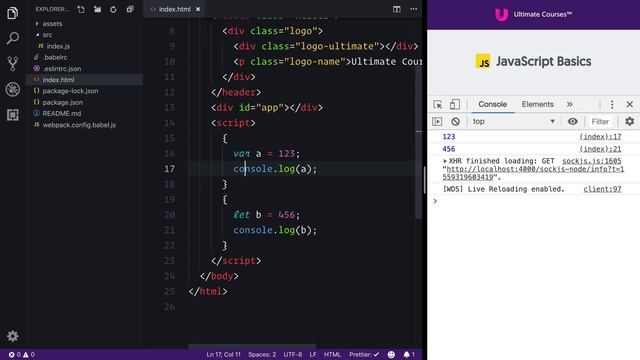640x360 pixels.
Task: Close the DevTools panel
Action: [x=629, y=104]
